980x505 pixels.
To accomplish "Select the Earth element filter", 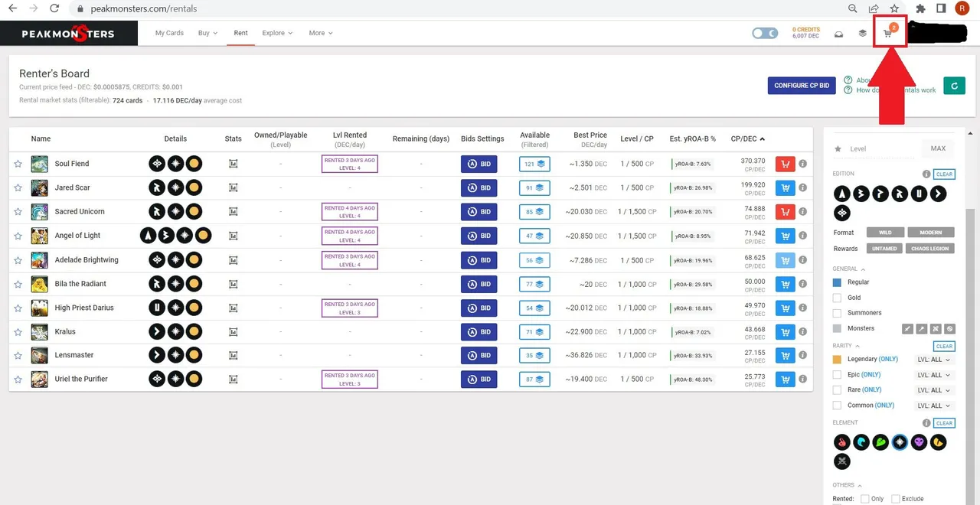I will coord(880,441).
